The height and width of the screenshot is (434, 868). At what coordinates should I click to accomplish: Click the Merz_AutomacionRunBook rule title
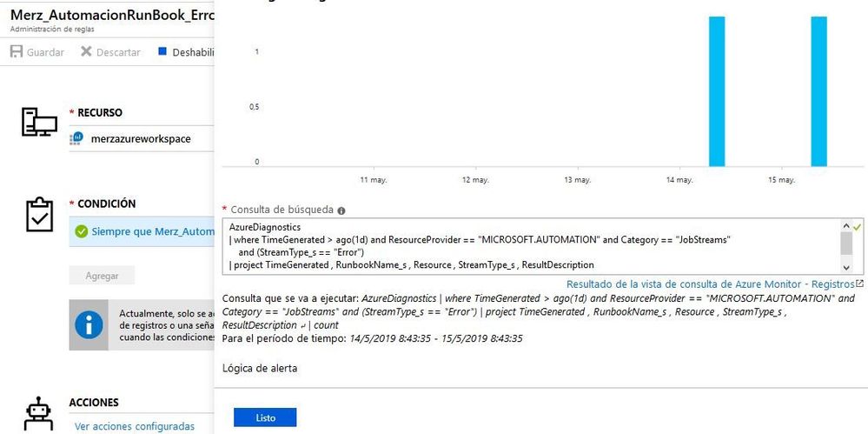112,16
